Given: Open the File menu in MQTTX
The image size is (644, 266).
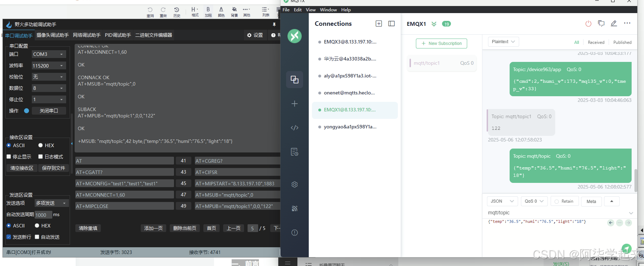Looking at the screenshot, I should 286,10.
